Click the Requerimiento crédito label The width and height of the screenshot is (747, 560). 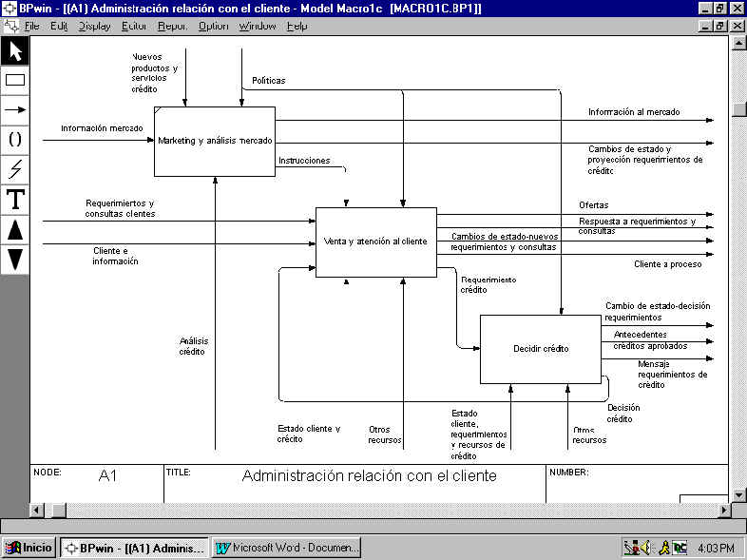point(488,284)
